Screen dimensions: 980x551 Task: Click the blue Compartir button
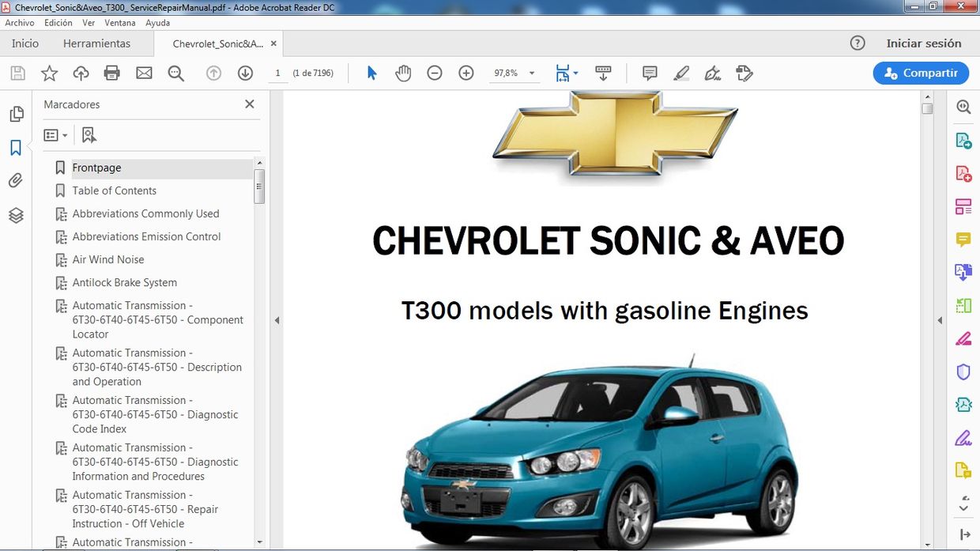[x=921, y=73]
